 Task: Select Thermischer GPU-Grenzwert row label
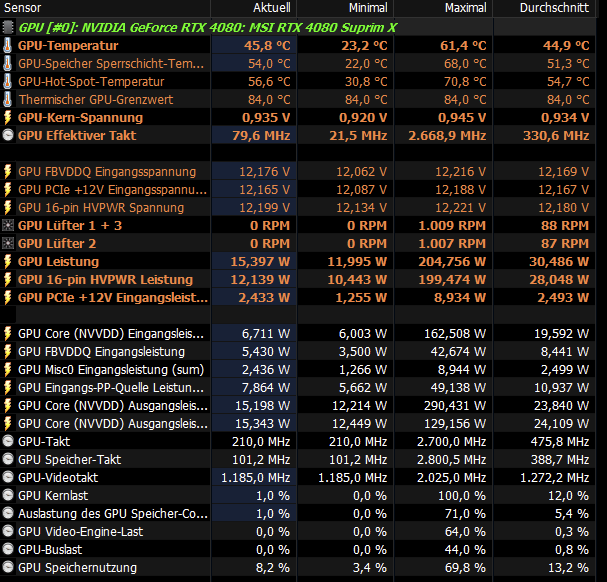click(x=96, y=100)
